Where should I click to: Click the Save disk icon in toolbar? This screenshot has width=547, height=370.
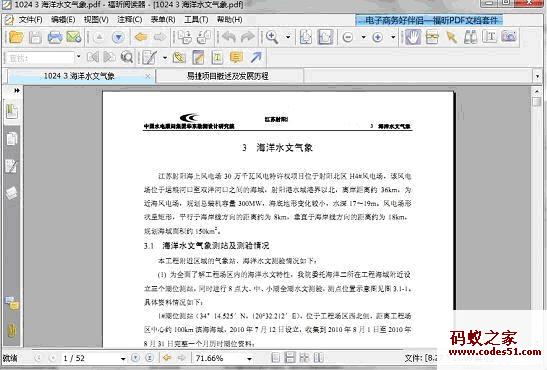(x=35, y=37)
